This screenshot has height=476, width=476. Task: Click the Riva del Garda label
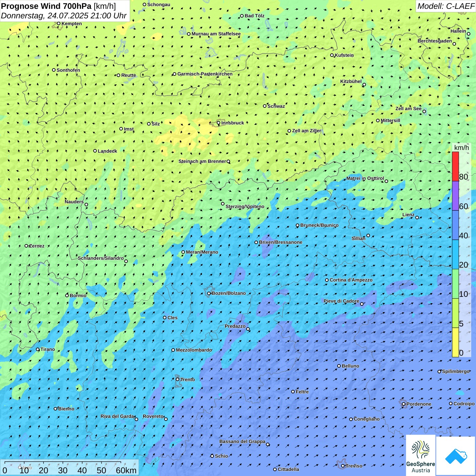(117, 416)
